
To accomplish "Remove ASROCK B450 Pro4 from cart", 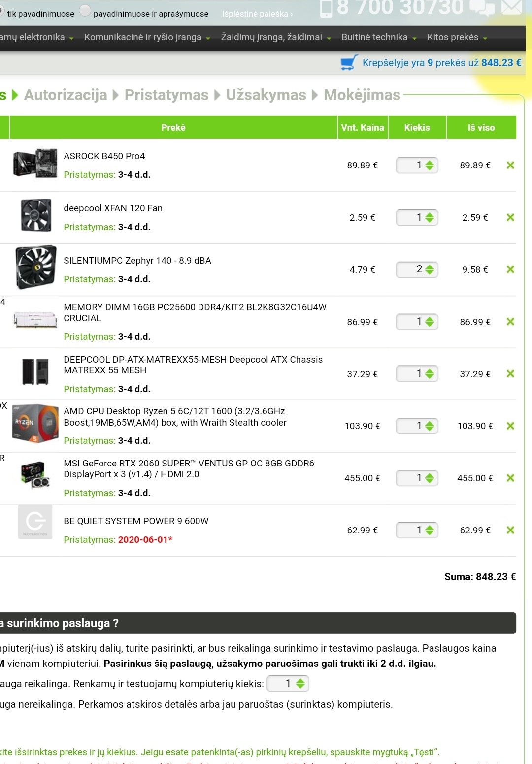I will click(510, 166).
